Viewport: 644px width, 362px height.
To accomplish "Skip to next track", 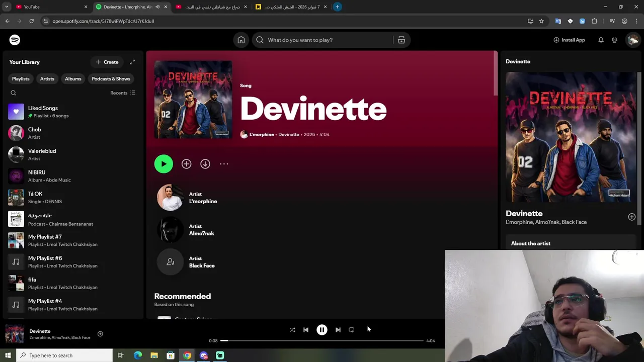I will click(338, 330).
